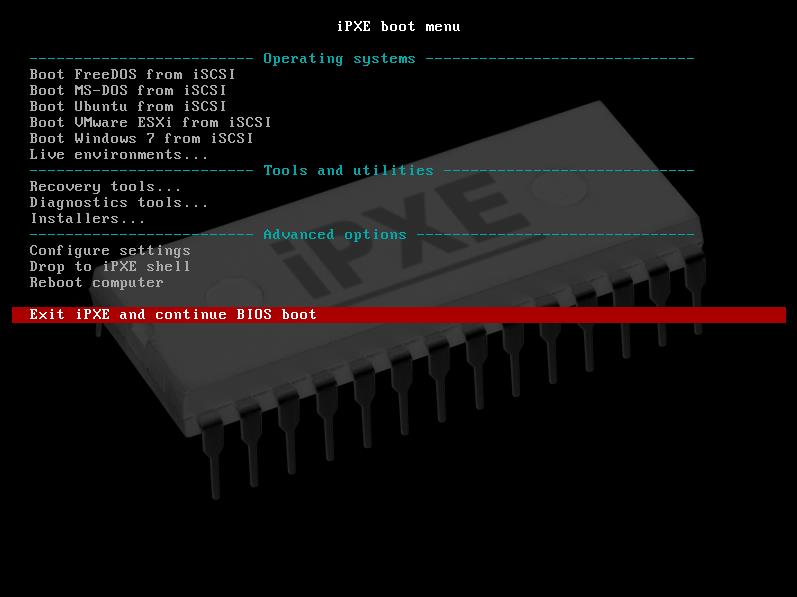Image resolution: width=797 pixels, height=597 pixels.
Task: Click the Operating systems section header
Action: [x=339, y=59]
